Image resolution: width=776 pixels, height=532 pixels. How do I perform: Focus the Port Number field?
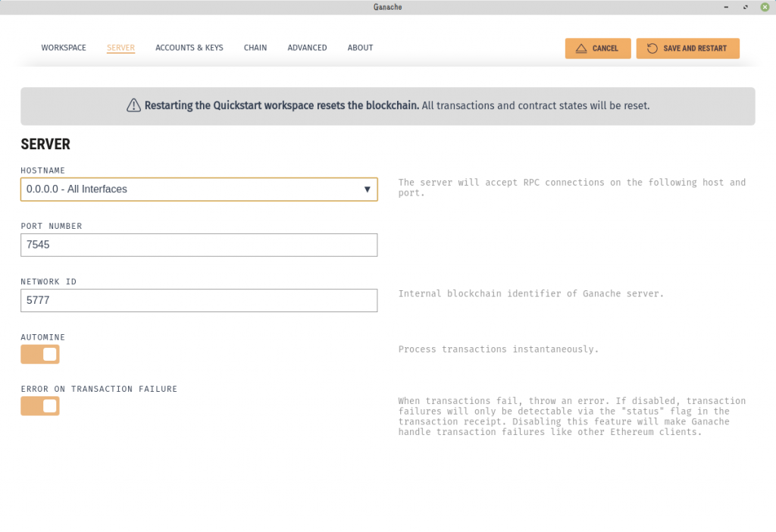(x=199, y=245)
